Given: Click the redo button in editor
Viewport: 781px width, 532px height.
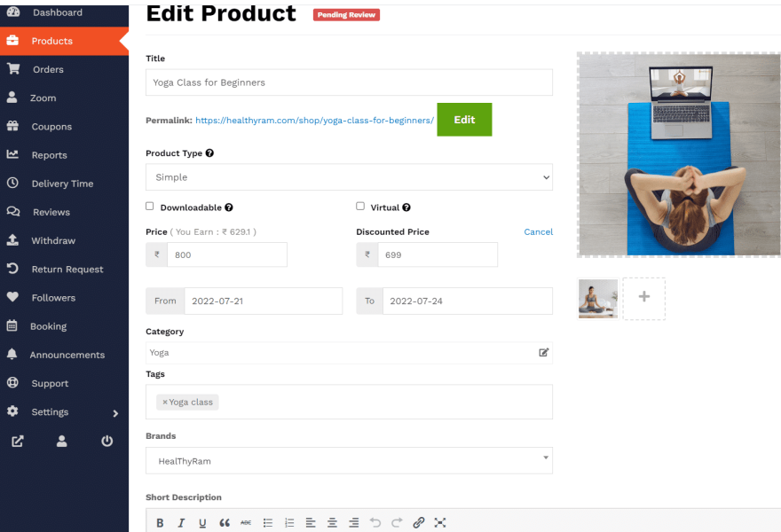Looking at the screenshot, I should pyautogui.click(x=397, y=523).
